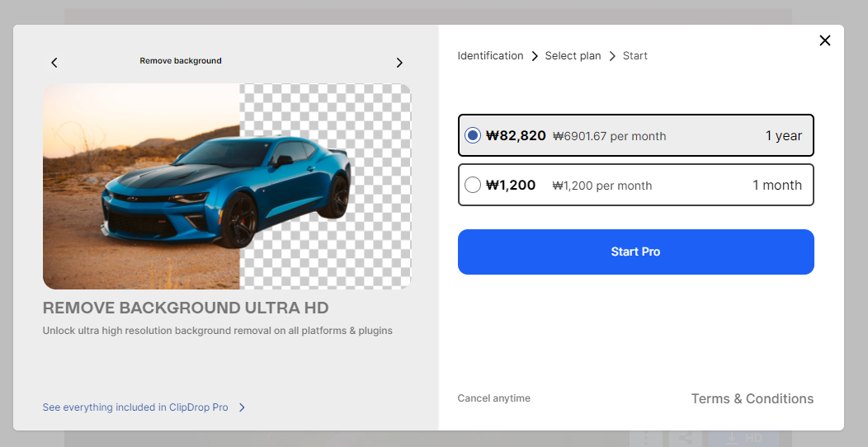Click the chevron beside ClipDrop Pro link

click(x=242, y=407)
